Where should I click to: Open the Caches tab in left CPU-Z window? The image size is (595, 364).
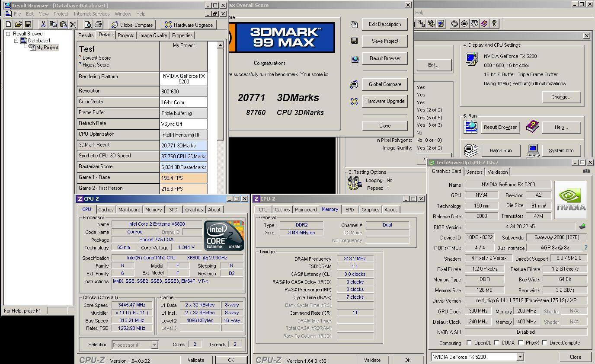[106, 210]
